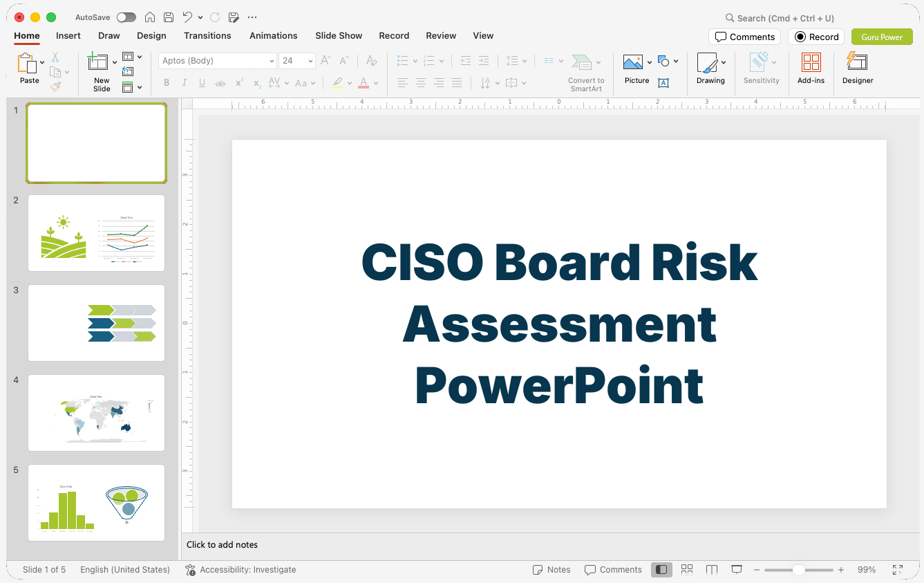Switch to Slide Sorter view icon
This screenshot has height=583, width=924.
[x=687, y=570]
